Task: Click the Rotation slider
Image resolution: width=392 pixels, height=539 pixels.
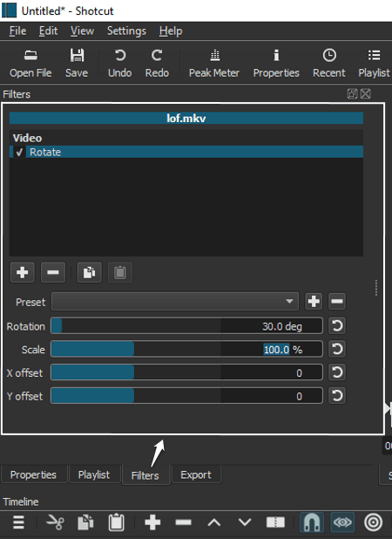Action: [x=186, y=326]
